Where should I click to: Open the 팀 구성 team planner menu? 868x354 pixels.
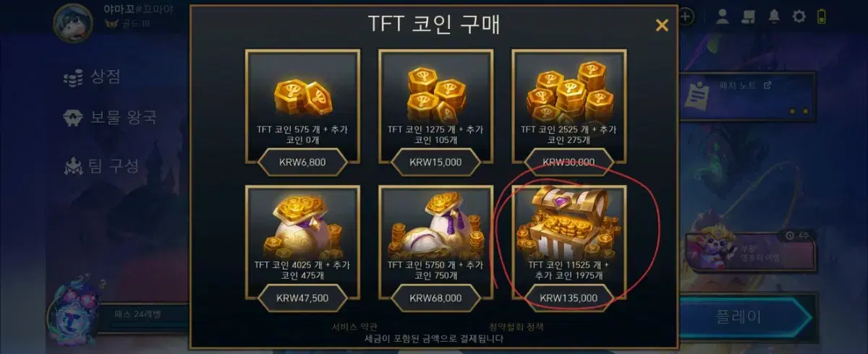tap(101, 166)
